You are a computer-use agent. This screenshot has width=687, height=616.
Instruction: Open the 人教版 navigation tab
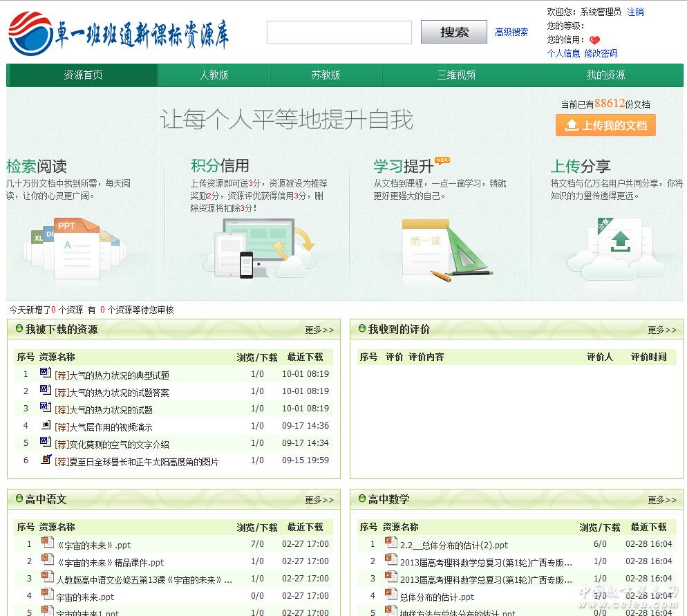coord(214,75)
